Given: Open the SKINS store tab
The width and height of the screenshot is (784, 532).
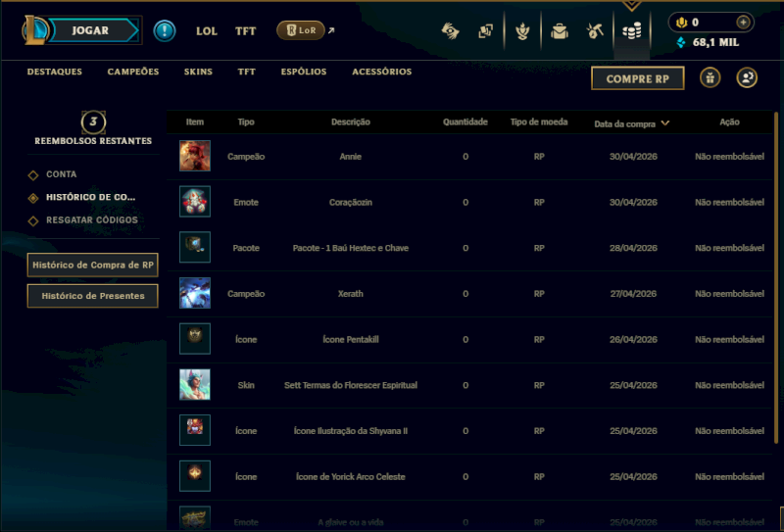Looking at the screenshot, I should (198, 72).
